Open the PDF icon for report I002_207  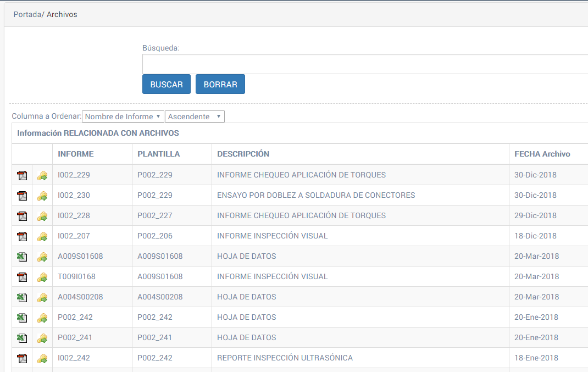22,236
